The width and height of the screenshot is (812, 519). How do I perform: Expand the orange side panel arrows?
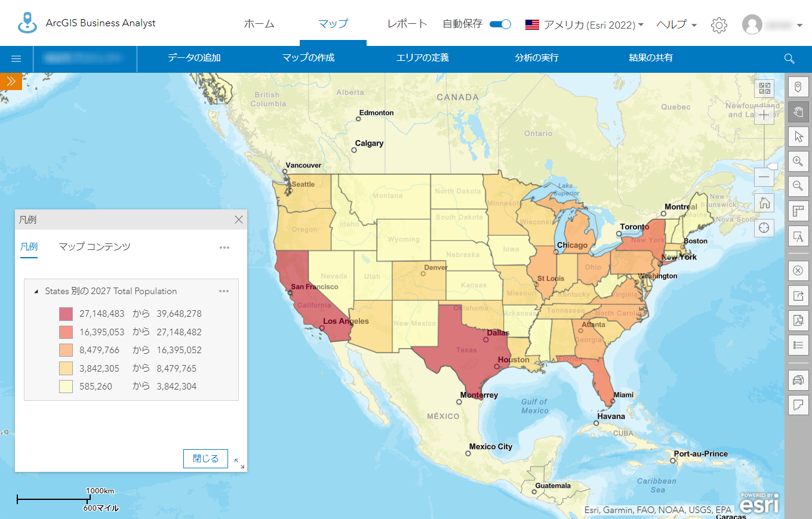tap(11, 81)
